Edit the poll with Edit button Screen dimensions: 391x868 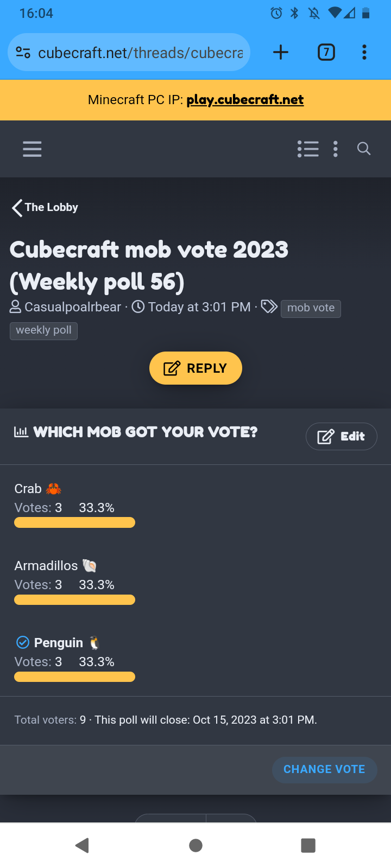(x=341, y=436)
